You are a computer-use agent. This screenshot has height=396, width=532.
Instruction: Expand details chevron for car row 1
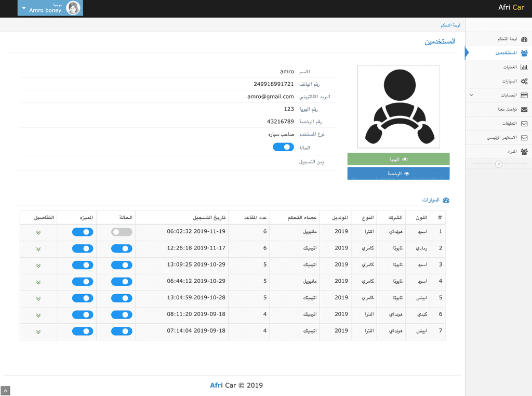(38, 232)
